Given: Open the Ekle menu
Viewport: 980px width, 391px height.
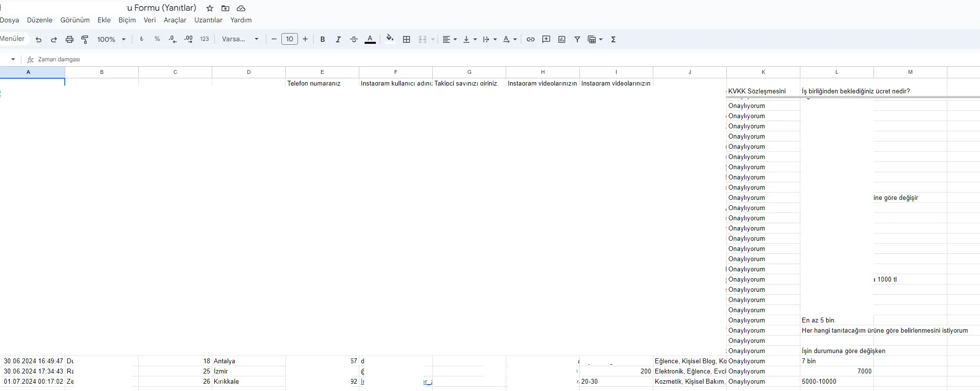Looking at the screenshot, I should pyautogui.click(x=104, y=20).
